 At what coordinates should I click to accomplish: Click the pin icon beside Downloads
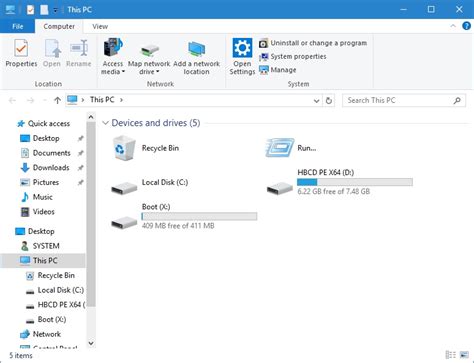coord(80,168)
